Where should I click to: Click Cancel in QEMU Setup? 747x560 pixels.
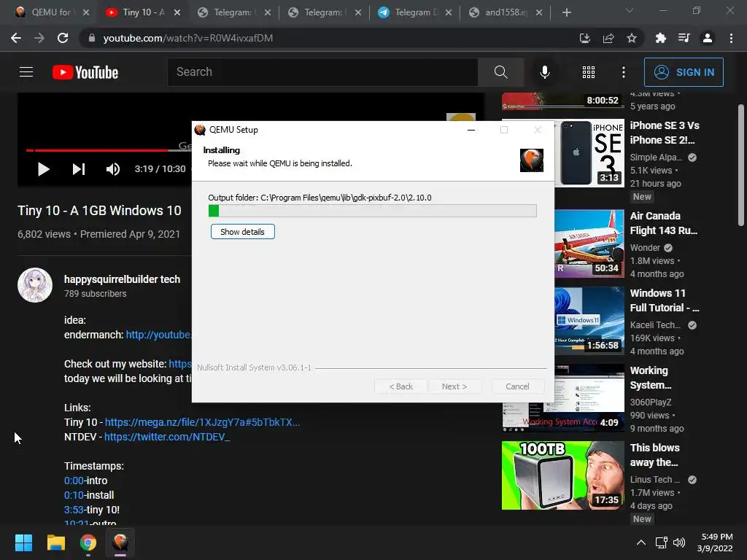(517, 386)
